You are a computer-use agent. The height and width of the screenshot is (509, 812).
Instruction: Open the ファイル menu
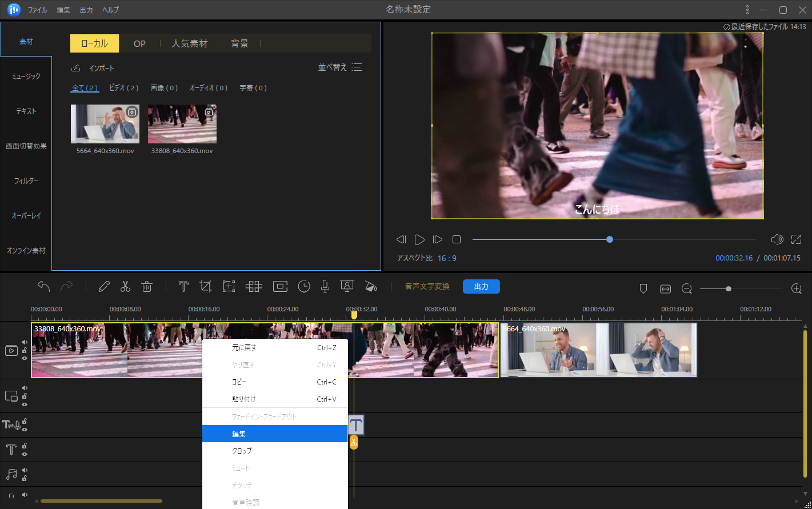coord(38,10)
